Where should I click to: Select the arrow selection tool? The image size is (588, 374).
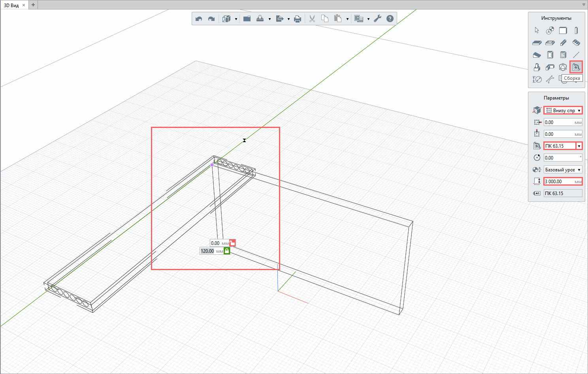537,30
